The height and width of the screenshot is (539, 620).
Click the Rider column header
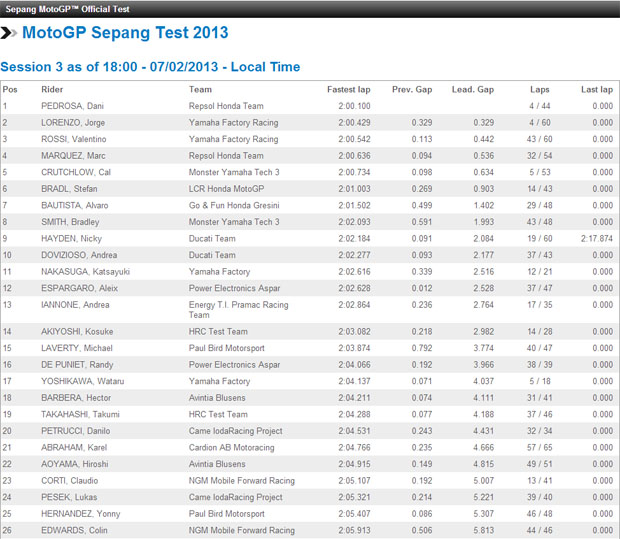[x=52, y=90]
